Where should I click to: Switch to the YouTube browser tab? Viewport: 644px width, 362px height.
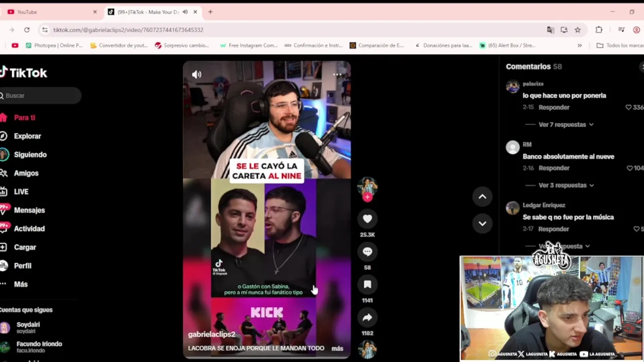coord(50,12)
